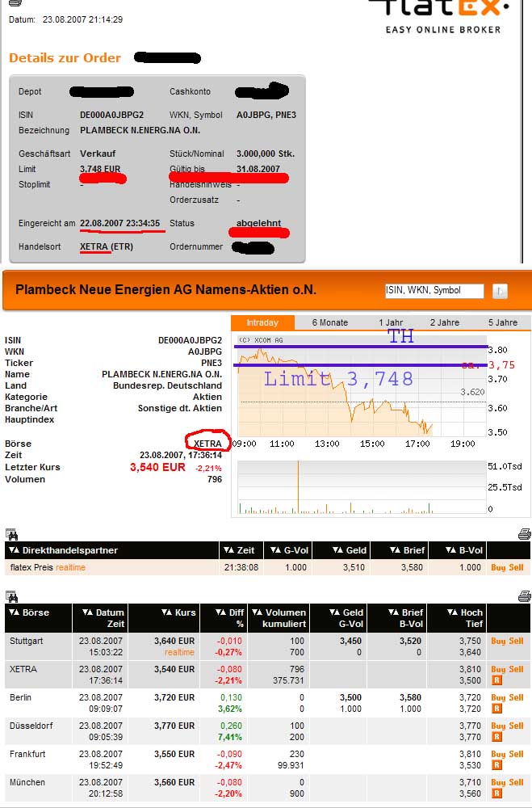Image resolution: width=532 pixels, height=808 pixels.
Task: Click Sell in the XETRA row
Action: click(x=516, y=669)
